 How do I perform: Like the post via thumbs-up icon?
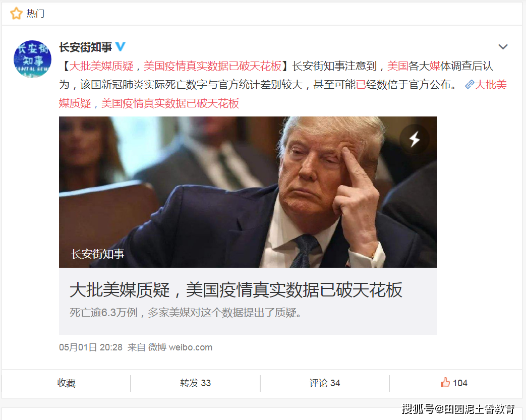pyautogui.click(x=445, y=382)
